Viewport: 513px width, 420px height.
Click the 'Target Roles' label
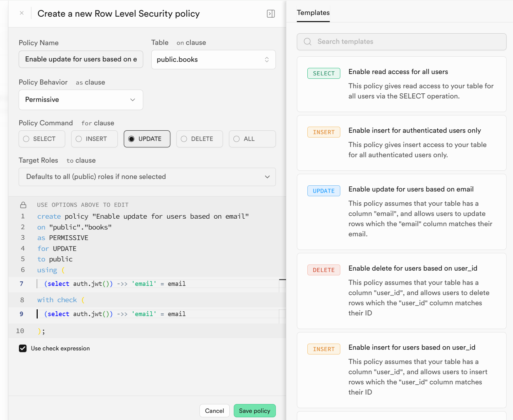pyautogui.click(x=38, y=160)
